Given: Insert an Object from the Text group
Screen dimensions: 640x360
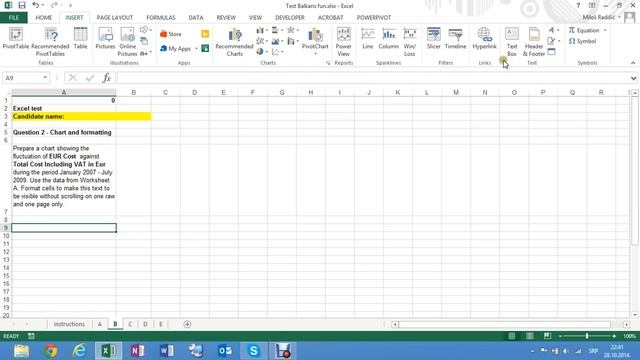Looking at the screenshot, I should pos(551,52).
